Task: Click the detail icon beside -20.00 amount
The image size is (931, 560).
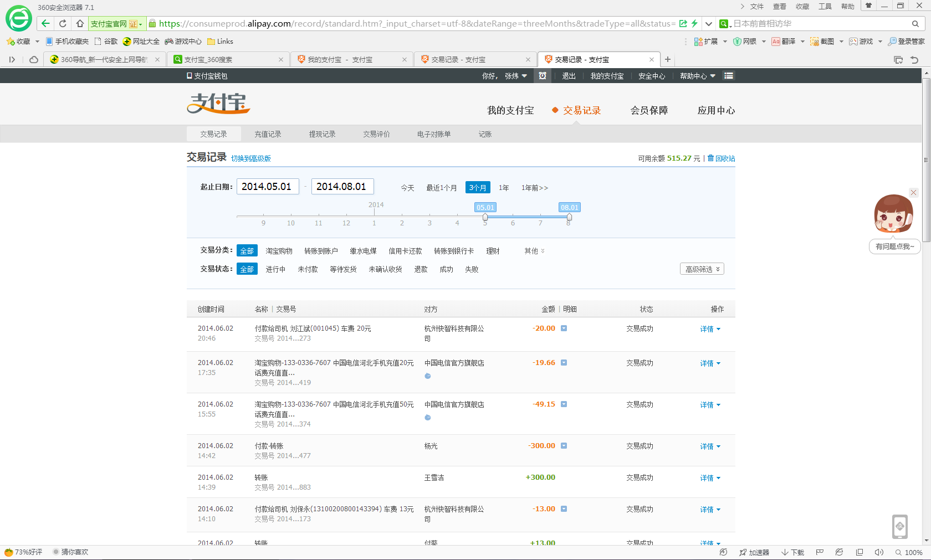Action: (x=564, y=328)
